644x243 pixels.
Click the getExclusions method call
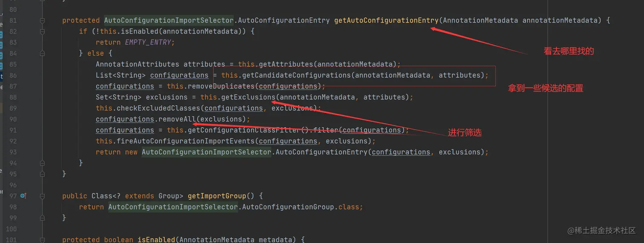tap(248, 97)
